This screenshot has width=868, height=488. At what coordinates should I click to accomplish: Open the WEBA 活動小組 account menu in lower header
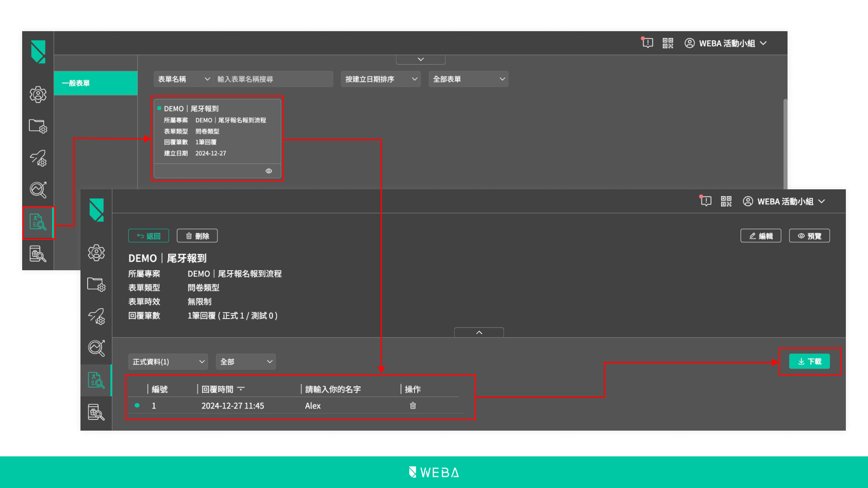tap(784, 202)
